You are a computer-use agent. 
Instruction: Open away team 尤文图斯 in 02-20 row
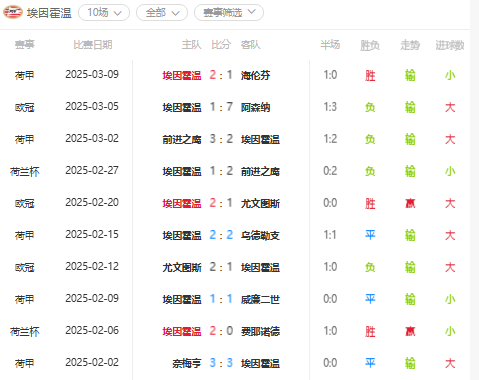click(x=260, y=203)
